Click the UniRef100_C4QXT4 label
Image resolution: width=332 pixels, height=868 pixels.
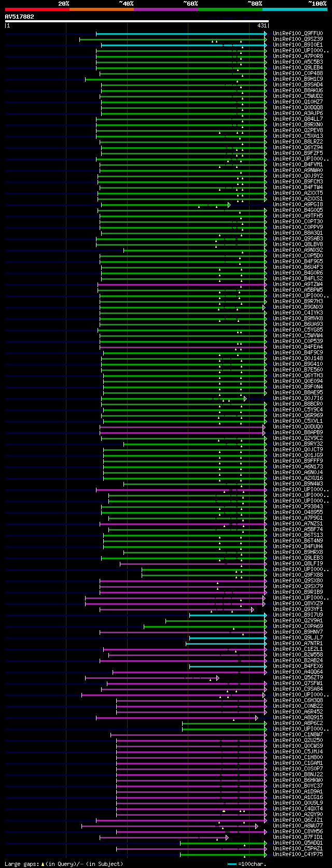click(298, 809)
